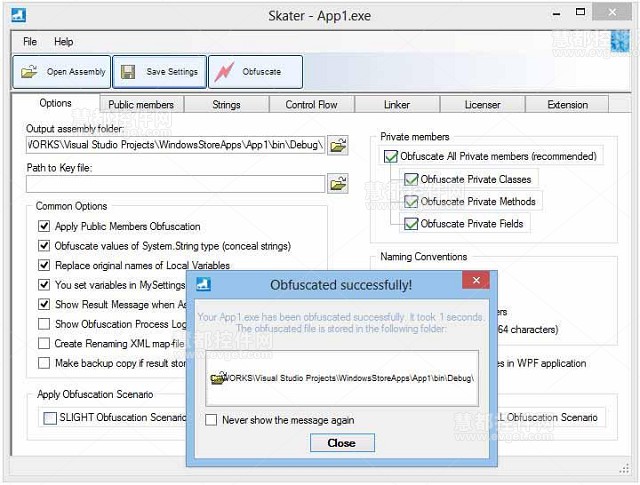Open the Help menu
This screenshot has width=640, height=485.
pyautogui.click(x=63, y=42)
